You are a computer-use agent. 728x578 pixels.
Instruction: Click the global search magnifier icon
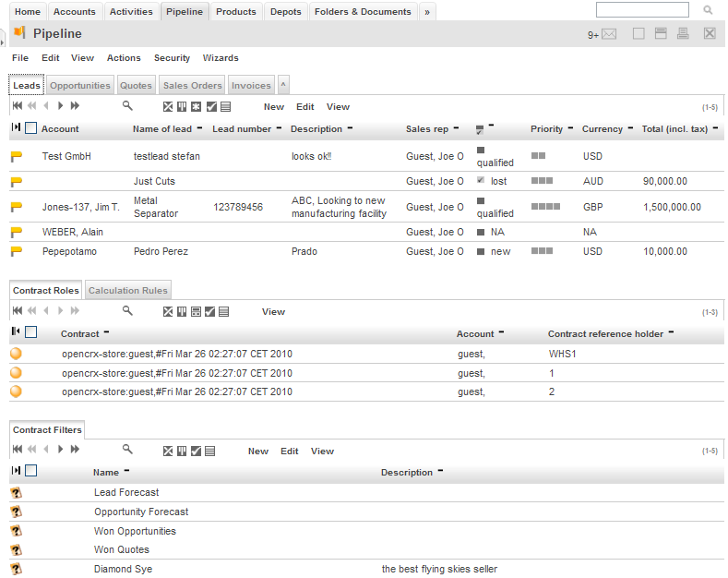pyautogui.click(x=708, y=10)
